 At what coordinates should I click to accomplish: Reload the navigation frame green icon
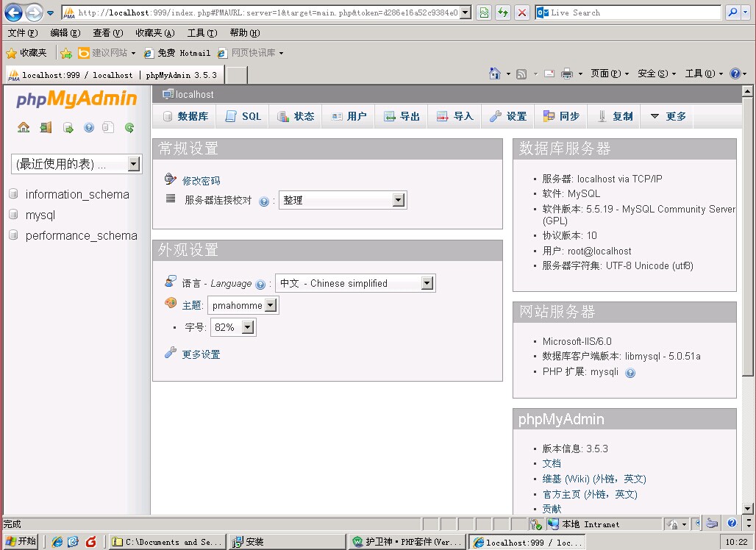pos(129,128)
